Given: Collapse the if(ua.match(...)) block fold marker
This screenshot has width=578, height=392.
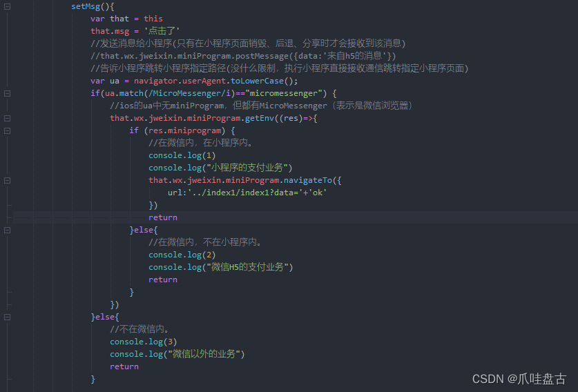Looking at the screenshot, I should 7,94.
